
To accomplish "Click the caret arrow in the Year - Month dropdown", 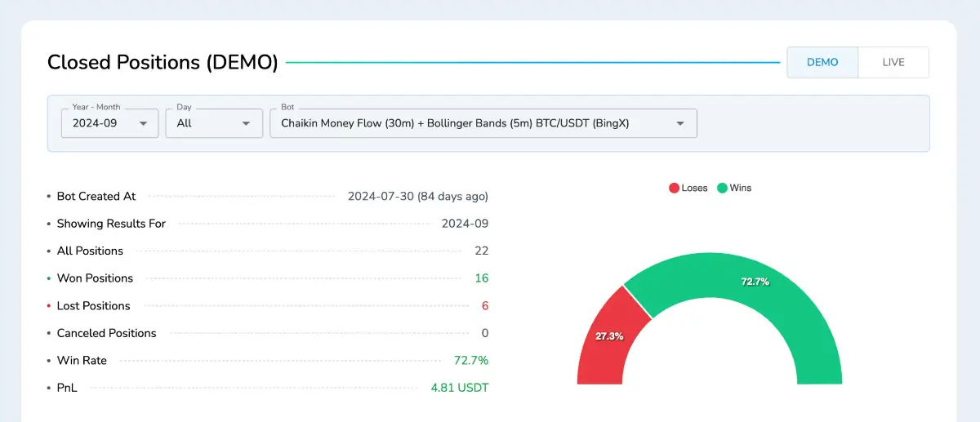I will [143, 123].
